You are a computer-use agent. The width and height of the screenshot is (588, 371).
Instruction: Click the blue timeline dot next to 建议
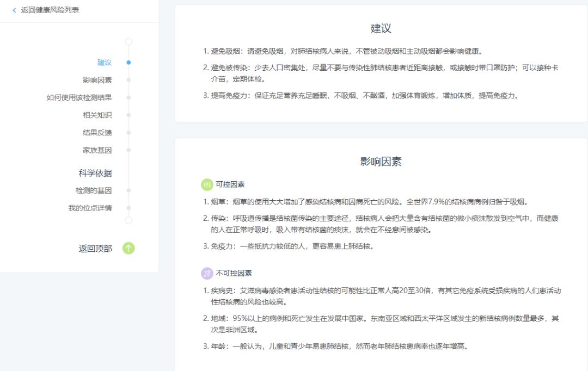[x=128, y=63]
